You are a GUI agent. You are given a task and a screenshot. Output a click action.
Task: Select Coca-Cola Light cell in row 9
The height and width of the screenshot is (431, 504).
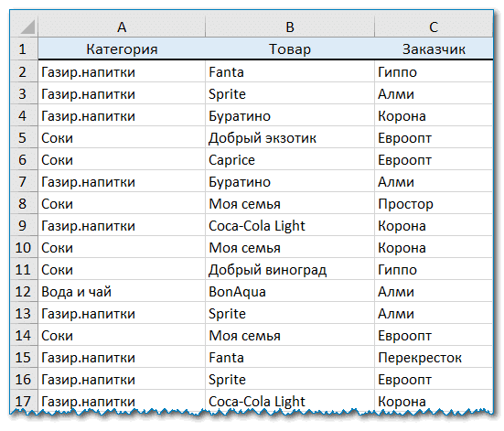click(x=290, y=225)
